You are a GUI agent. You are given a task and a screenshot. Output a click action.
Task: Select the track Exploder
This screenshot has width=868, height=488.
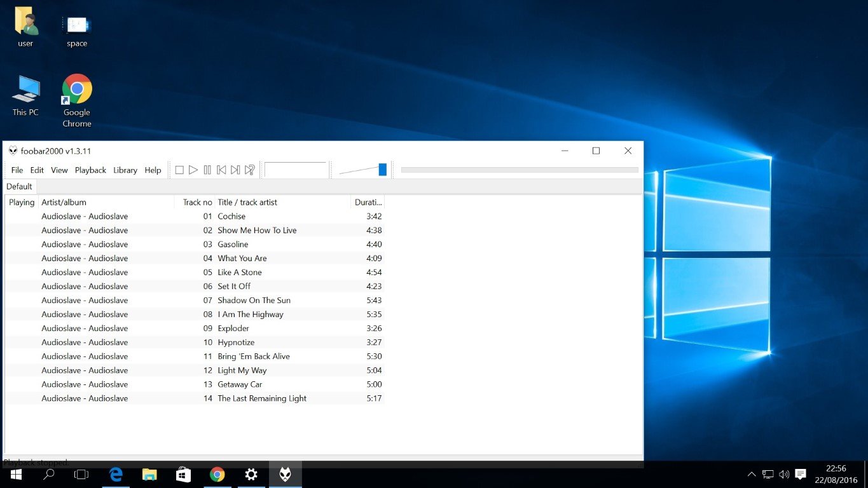point(195,328)
